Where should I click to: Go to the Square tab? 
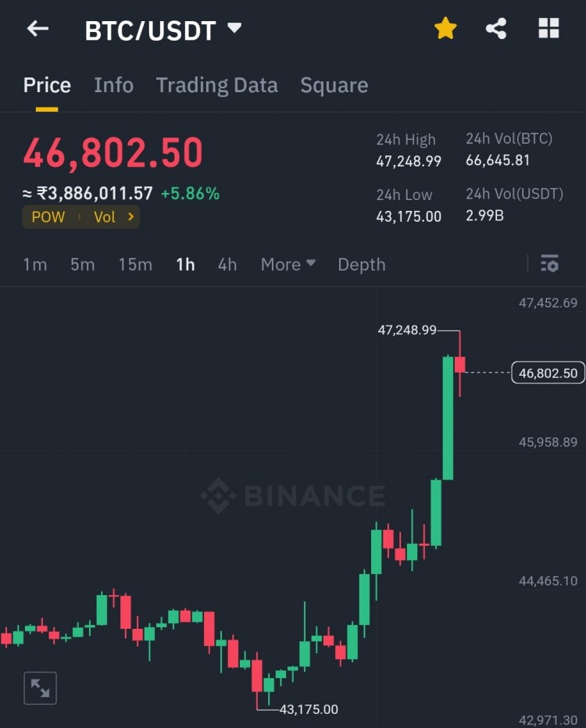[334, 85]
